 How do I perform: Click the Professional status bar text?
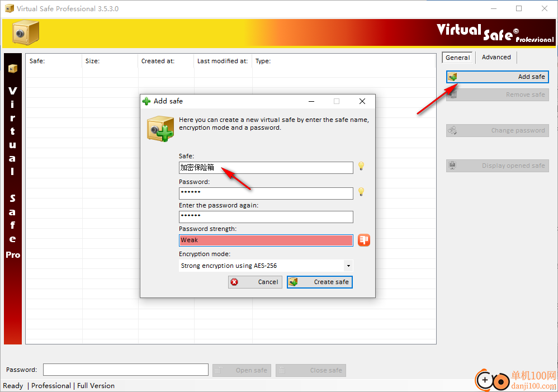[51, 386]
